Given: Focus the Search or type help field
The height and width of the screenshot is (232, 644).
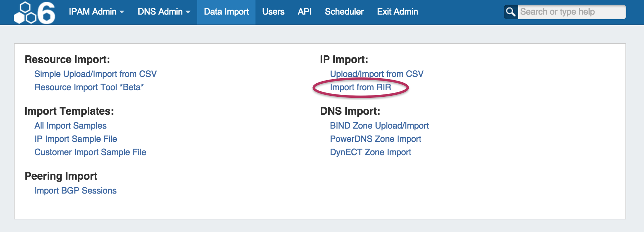Looking at the screenshot, I should coord(572,12).
